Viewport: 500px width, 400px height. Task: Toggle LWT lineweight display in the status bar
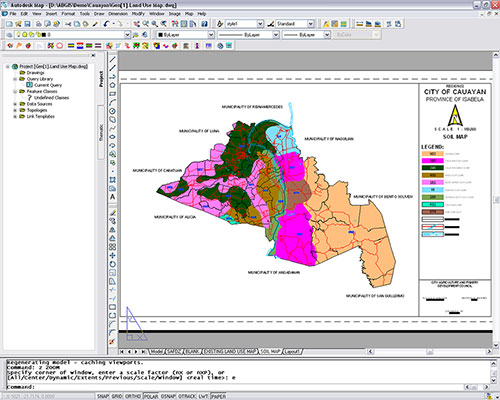pos(203,396)
